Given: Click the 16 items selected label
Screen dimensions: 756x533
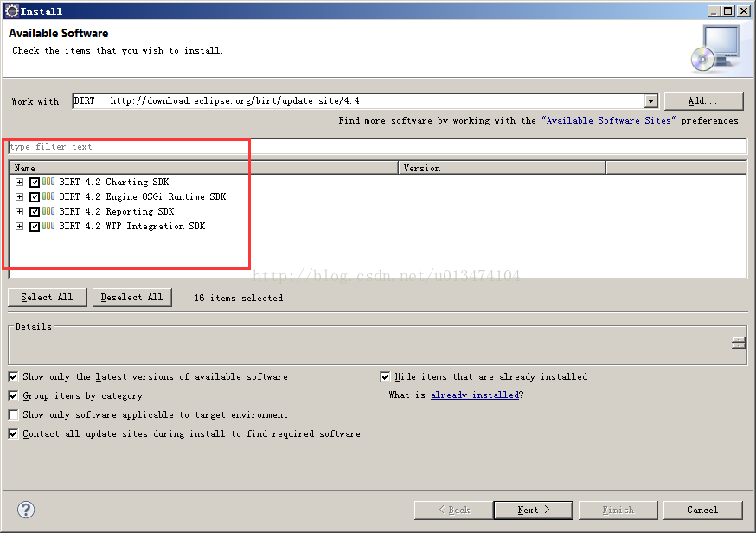Looking at the screenshot, I should [x=239, y=298].
